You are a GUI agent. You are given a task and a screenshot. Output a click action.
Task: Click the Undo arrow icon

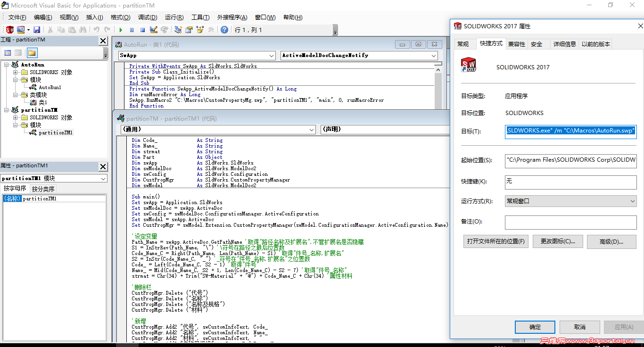pyautogui.click(x=97, y=30)
